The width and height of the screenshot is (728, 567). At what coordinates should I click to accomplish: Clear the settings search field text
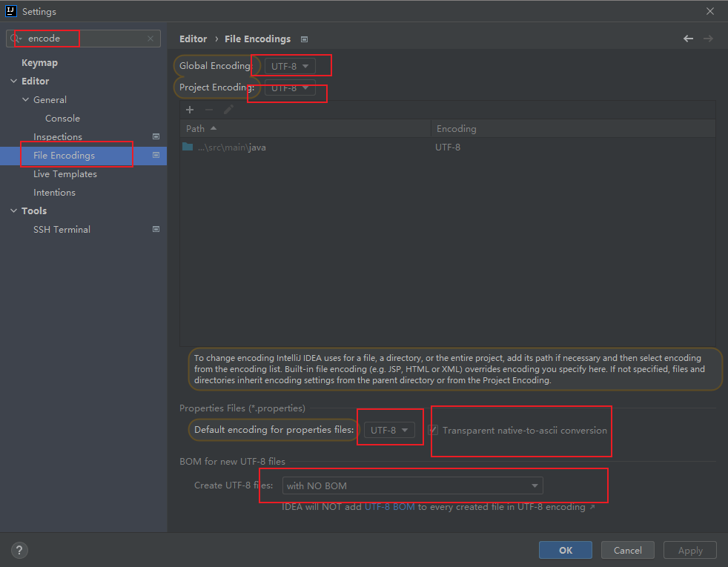coord(150,39)
